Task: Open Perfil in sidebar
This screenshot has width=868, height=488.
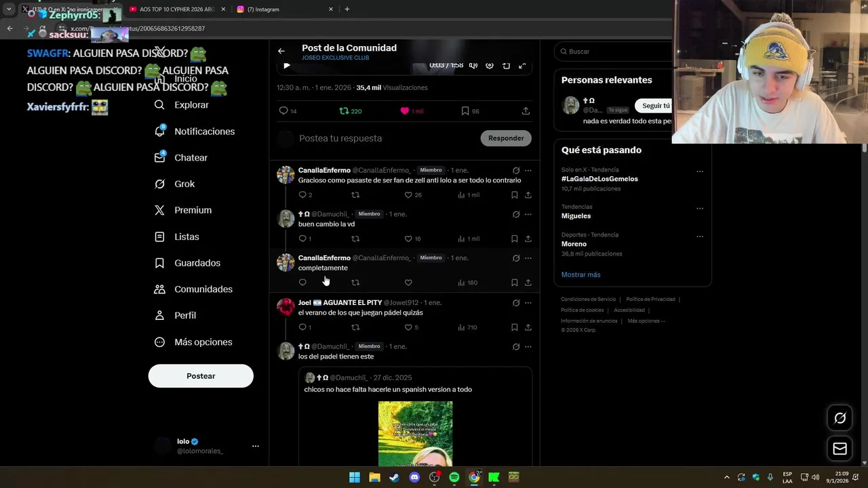Action: click(175, 316)
